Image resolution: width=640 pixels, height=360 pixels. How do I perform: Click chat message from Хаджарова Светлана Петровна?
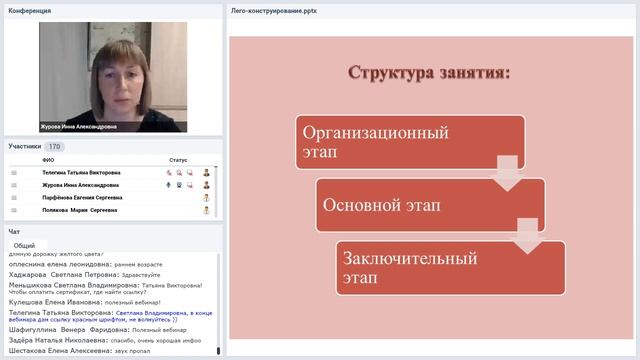click(x=84, y=275)
